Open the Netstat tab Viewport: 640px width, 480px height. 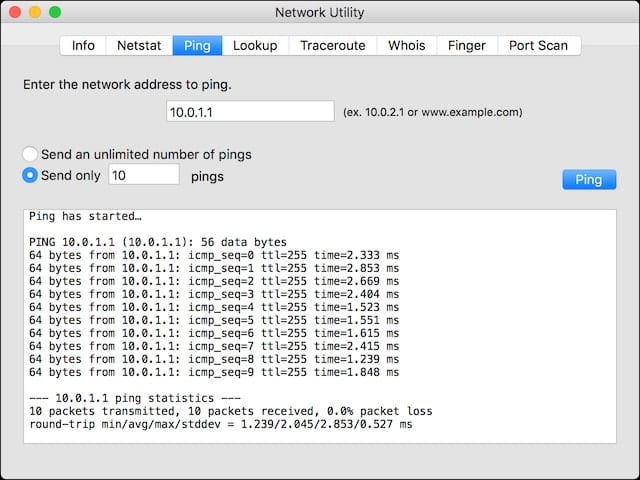click(138, 45)
